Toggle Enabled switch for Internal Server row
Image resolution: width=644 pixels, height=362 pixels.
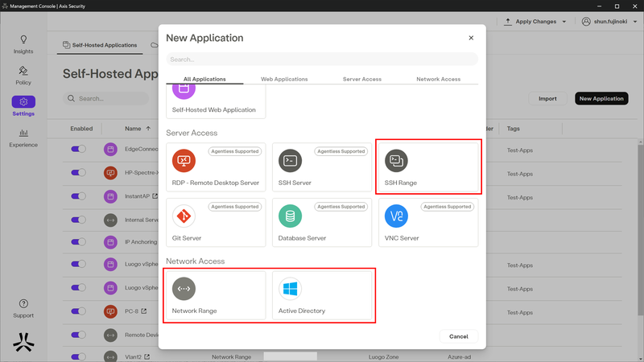click(78, 220)
